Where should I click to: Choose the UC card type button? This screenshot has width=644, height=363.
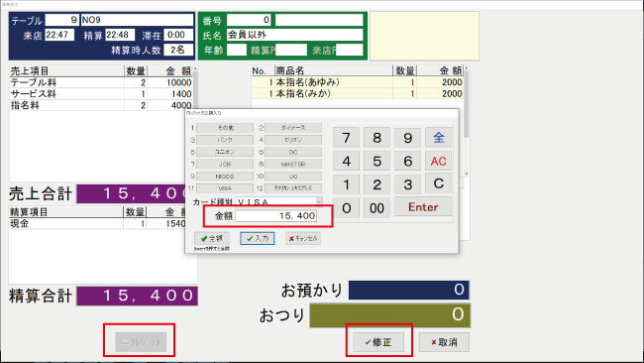pos(293,177)
